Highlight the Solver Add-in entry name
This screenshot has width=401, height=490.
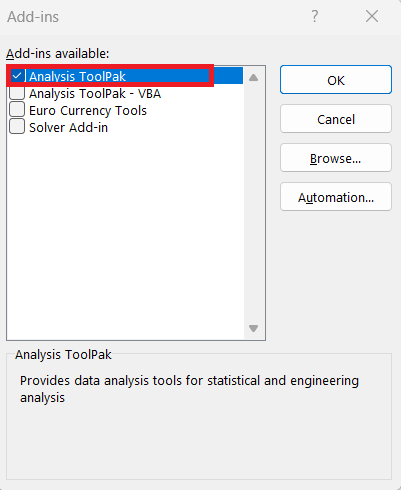pyautogui.click(x=69, y=127)
